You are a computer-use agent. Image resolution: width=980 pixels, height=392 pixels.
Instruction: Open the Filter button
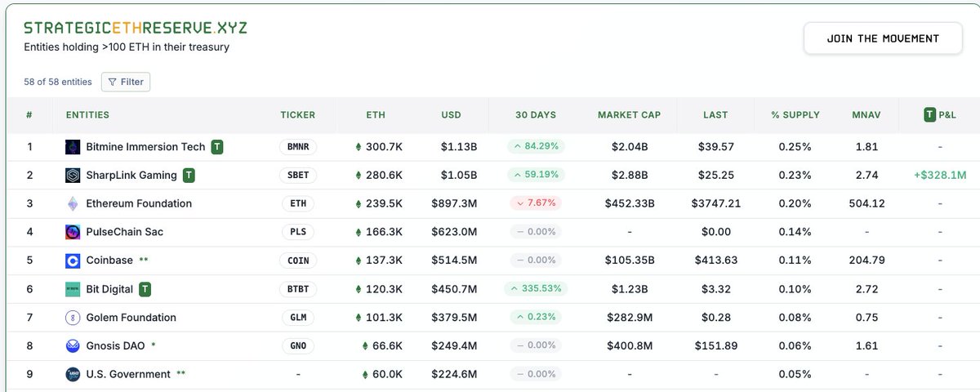tap(126, 82)
